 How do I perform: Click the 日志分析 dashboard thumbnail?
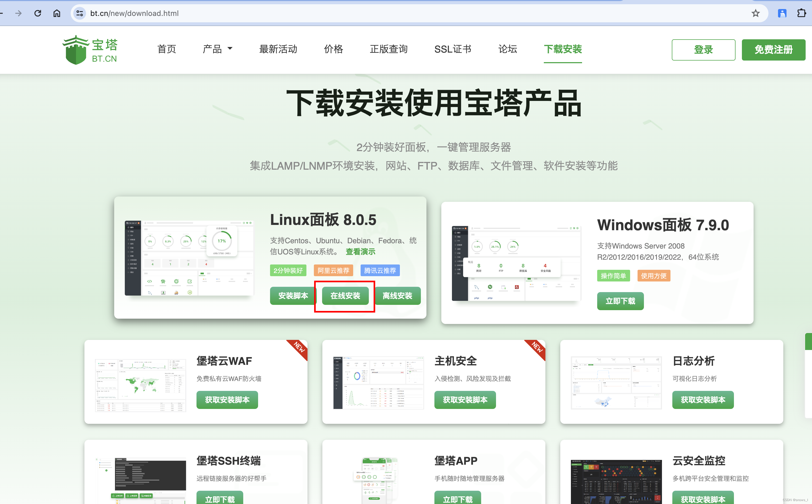(x=616, y=383)
